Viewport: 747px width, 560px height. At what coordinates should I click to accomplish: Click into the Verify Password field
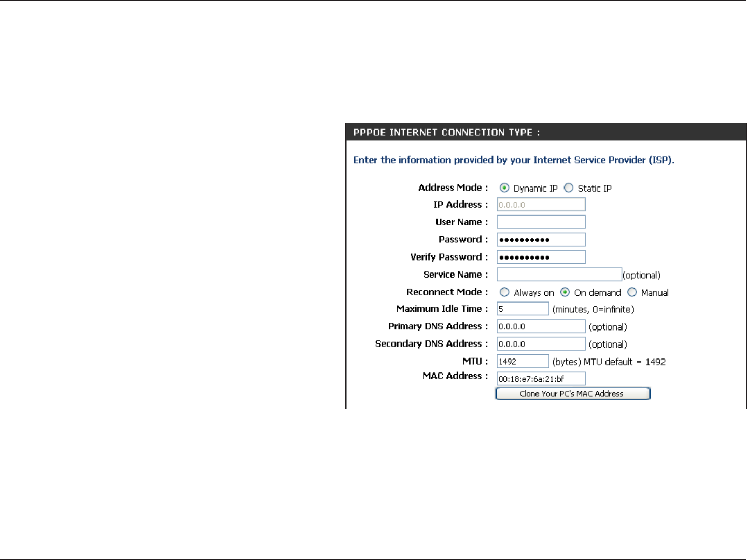pyautogui.click(x=541, y=257)
